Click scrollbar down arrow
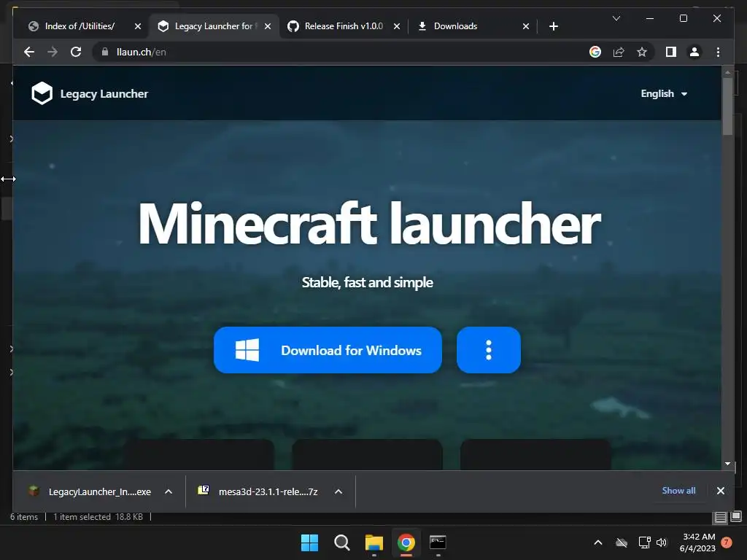The width and height of the screenshot is (747, 560). tap(727, 463)
